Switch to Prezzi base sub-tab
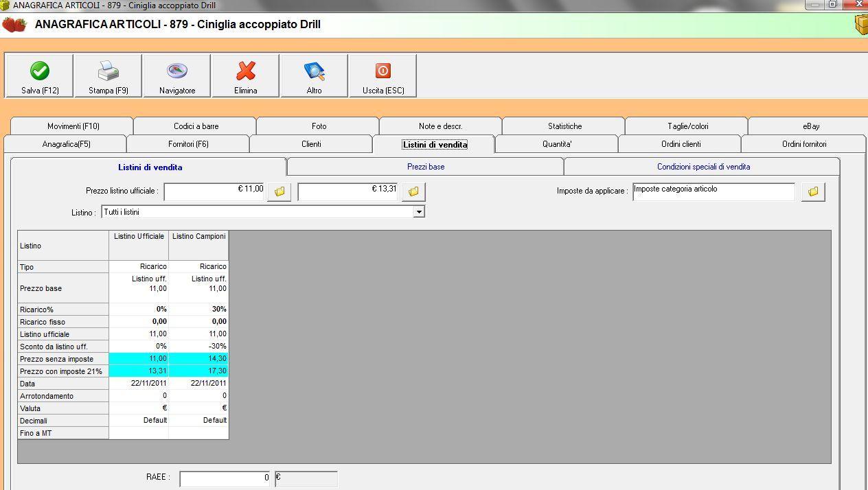The image size is (868, 490). coord(426,167)
